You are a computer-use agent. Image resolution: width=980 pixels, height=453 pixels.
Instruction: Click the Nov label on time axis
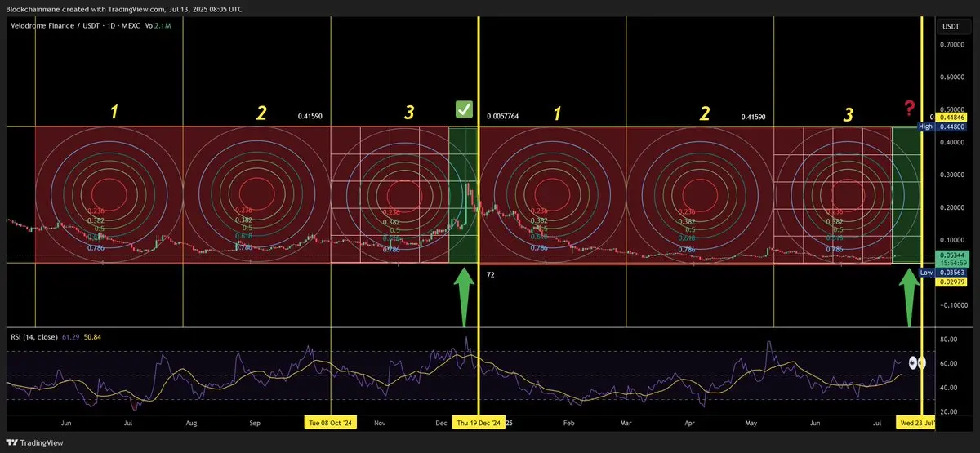pyautogui.click(x=381, y=424)
